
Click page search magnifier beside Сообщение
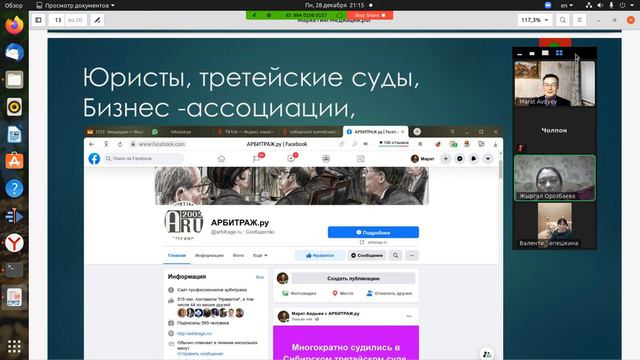click(x=396, y=256)
